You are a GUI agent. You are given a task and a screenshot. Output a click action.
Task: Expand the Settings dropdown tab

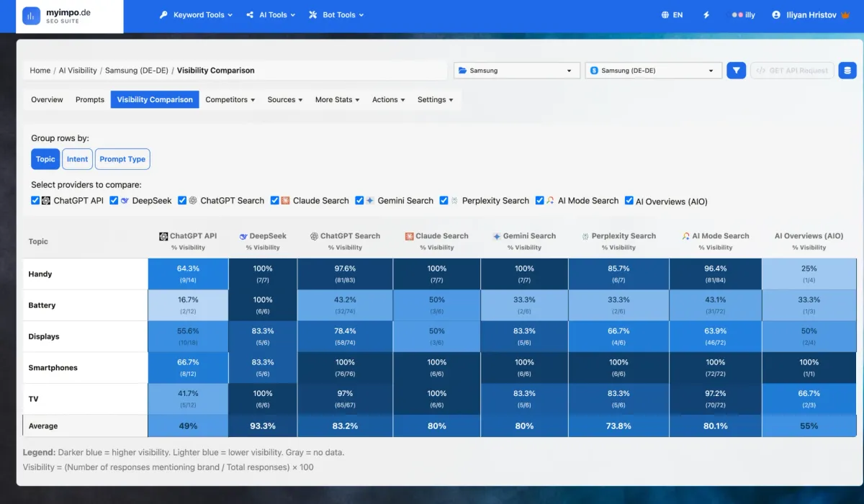[436, 99]
